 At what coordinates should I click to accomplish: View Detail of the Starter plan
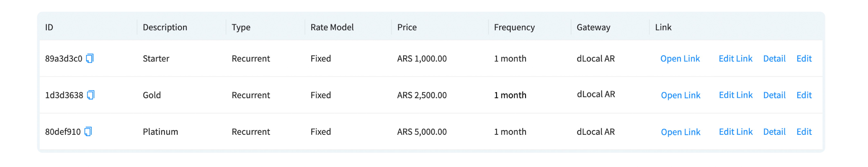[x=774, y=59]
